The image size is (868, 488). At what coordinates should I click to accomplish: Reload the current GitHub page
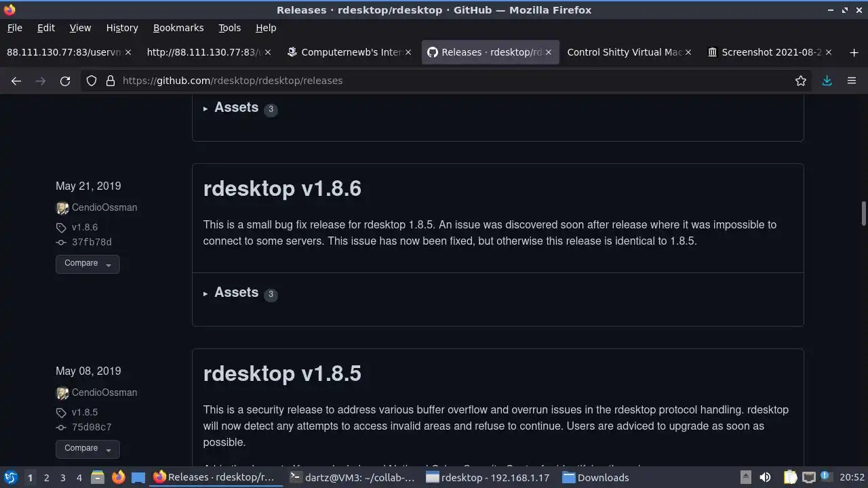pyautogui.click(x=65, y=81)
